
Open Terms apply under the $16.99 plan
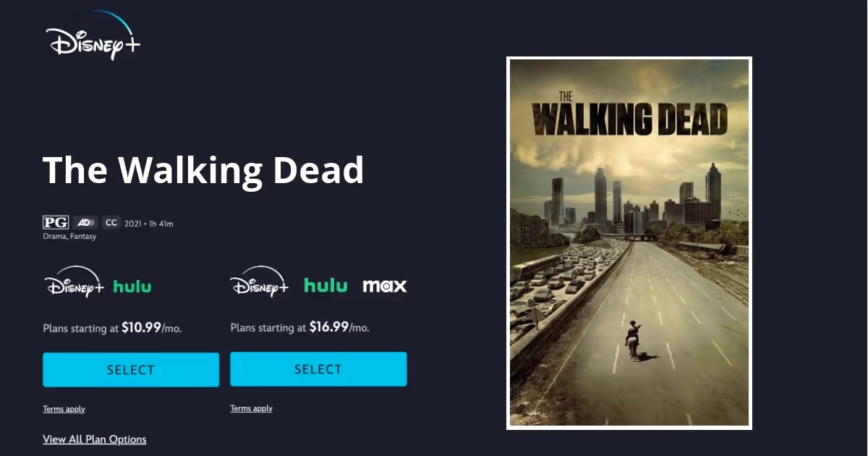[x=251, y=408]
